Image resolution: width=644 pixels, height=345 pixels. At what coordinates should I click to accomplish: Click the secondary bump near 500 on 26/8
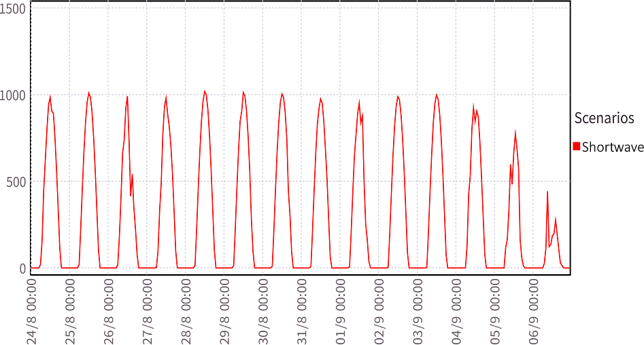pos(132,176)
